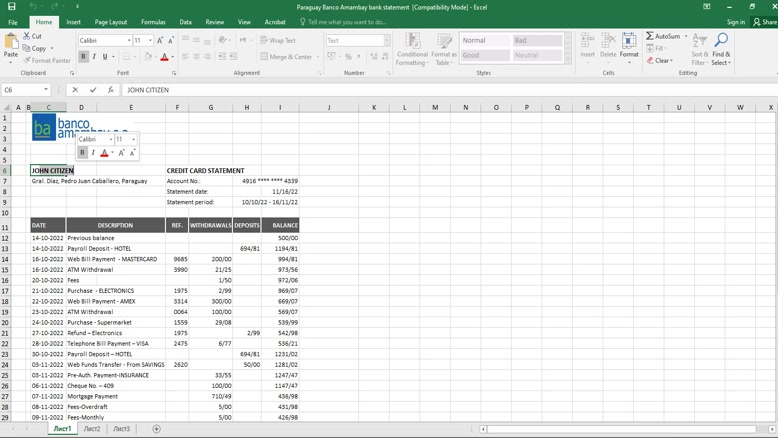Toggle Bold in the ribbon Font group
The height and width of the screenshot is (438, 778).
[x=83, y=57]
